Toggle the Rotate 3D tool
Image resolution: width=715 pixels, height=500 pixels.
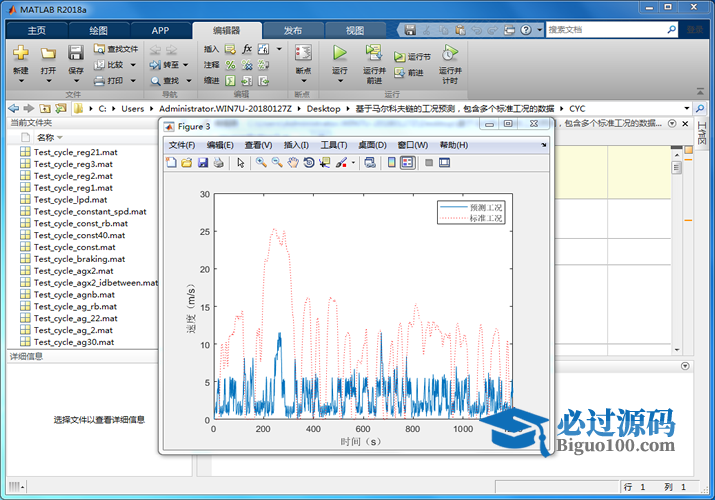point(309,162)
